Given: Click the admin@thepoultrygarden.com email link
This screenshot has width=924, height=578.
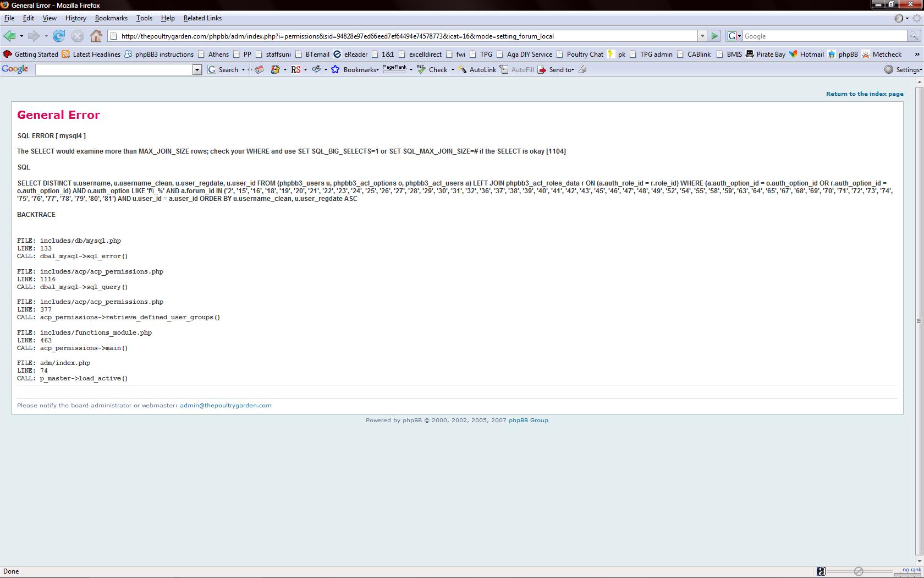Looking at the screenshot, I should coord(226,405).
